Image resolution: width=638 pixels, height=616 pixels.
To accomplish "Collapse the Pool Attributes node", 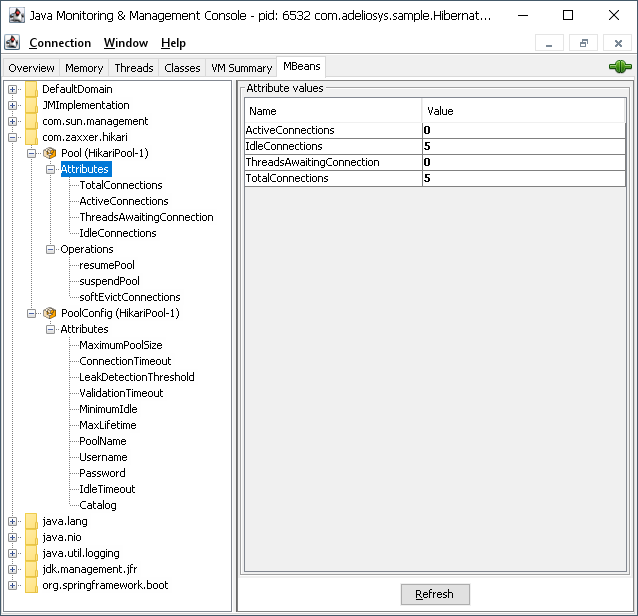I will click(x=50, y=169).
